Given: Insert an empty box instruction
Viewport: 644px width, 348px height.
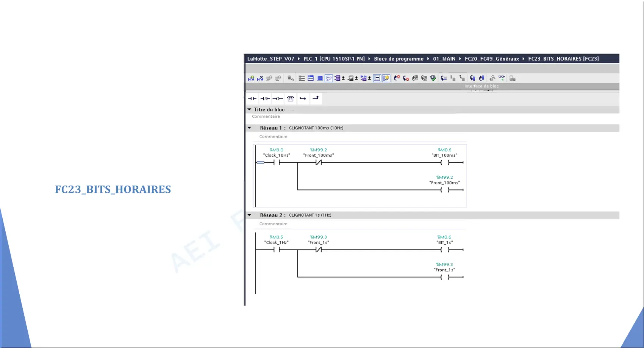Looking at the screenshot, I should click(x=291, y=99).
